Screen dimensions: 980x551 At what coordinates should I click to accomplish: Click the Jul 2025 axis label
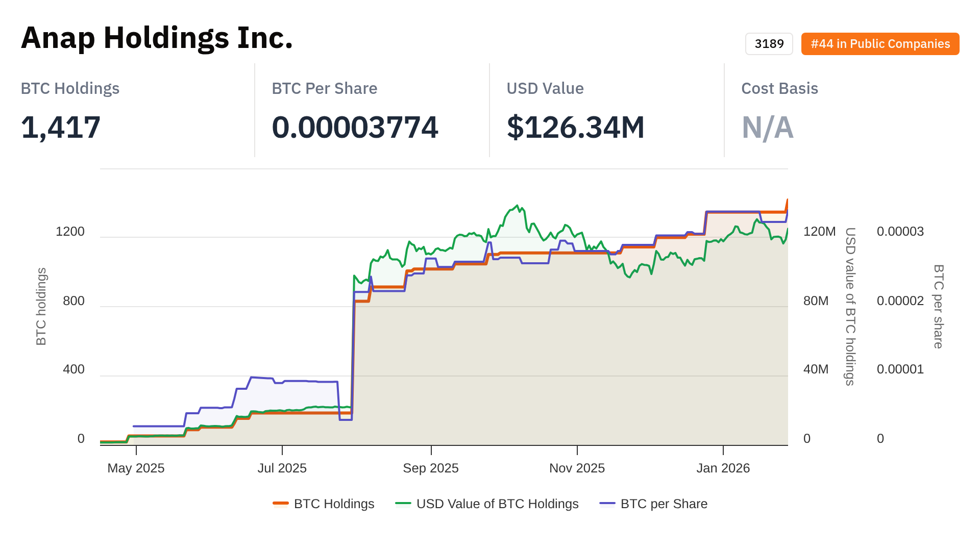(x=282, y=468)
